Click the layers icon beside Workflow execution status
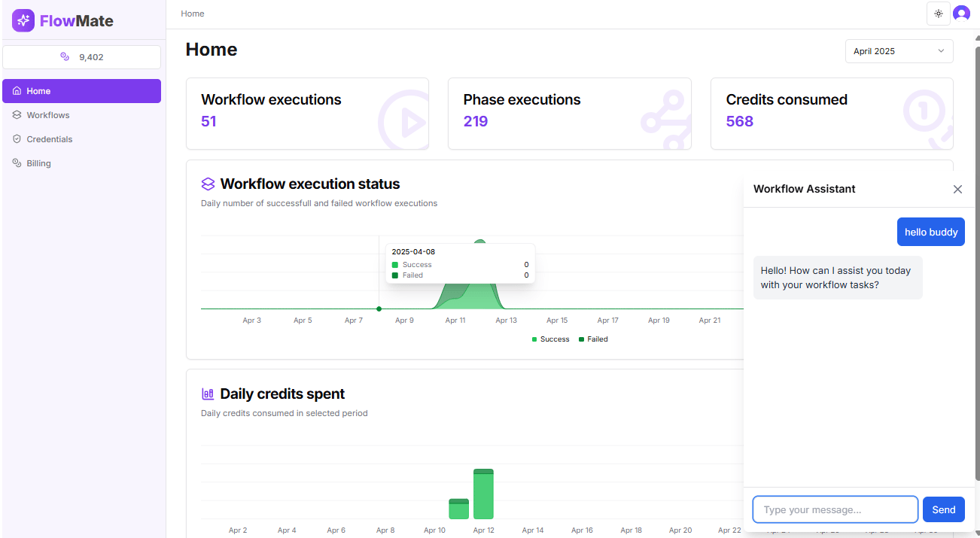Image resolution: width=980 pixels, height=538 pixels. (x=208, y=184)
